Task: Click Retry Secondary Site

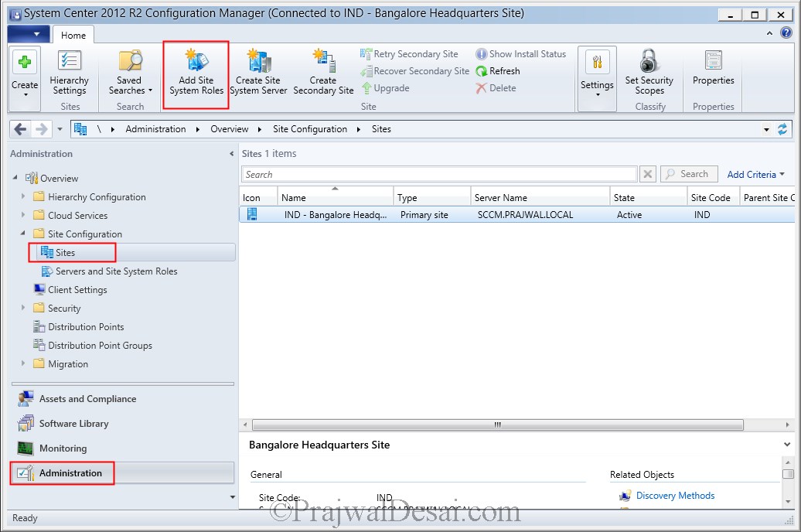Action: click(409, 54)
